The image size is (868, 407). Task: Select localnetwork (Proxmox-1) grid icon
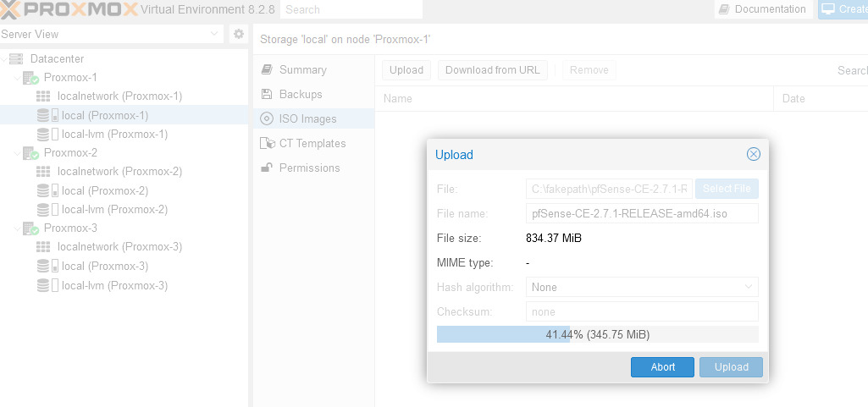43,96
